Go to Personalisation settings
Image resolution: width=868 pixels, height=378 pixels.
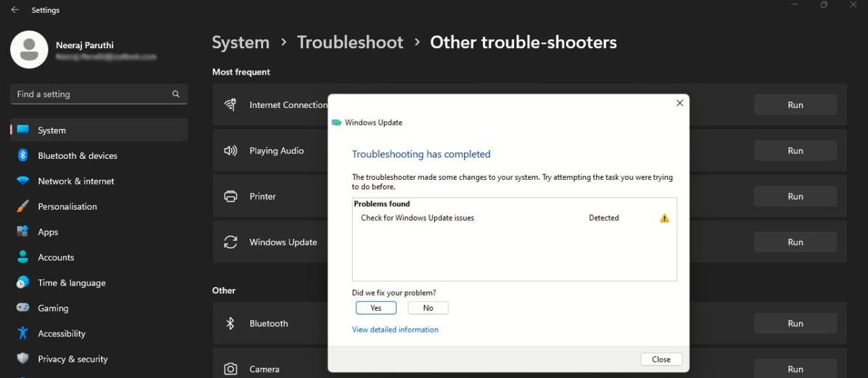pyautogui.click(x=99, y=206)
